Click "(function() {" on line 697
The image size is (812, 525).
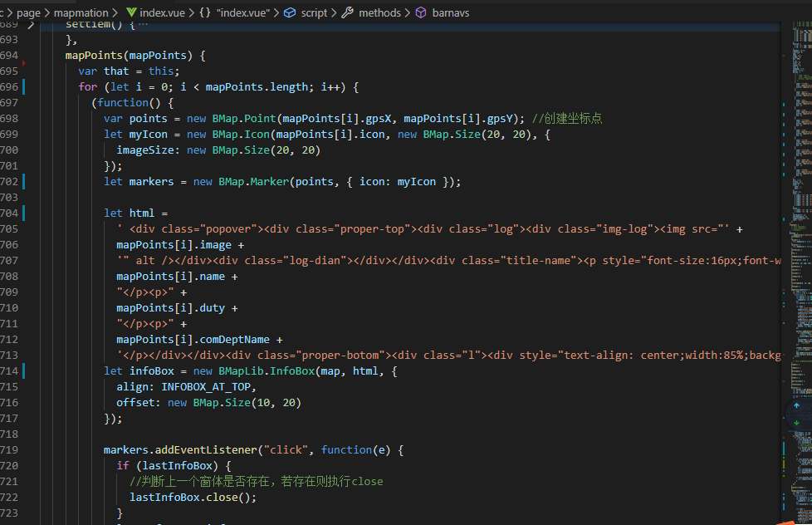[133, 103]
